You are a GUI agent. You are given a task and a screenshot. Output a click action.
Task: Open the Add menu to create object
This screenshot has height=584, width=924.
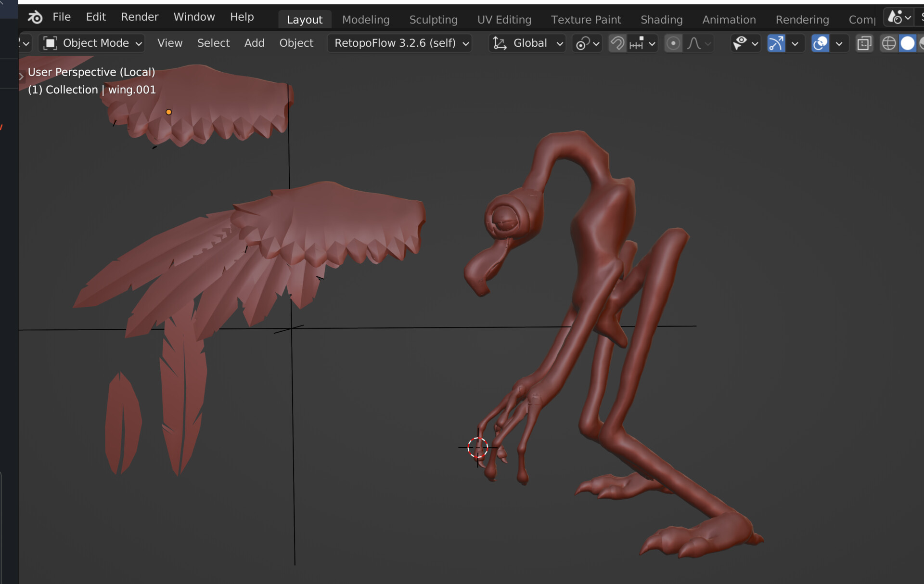click(x=254, y=43)
